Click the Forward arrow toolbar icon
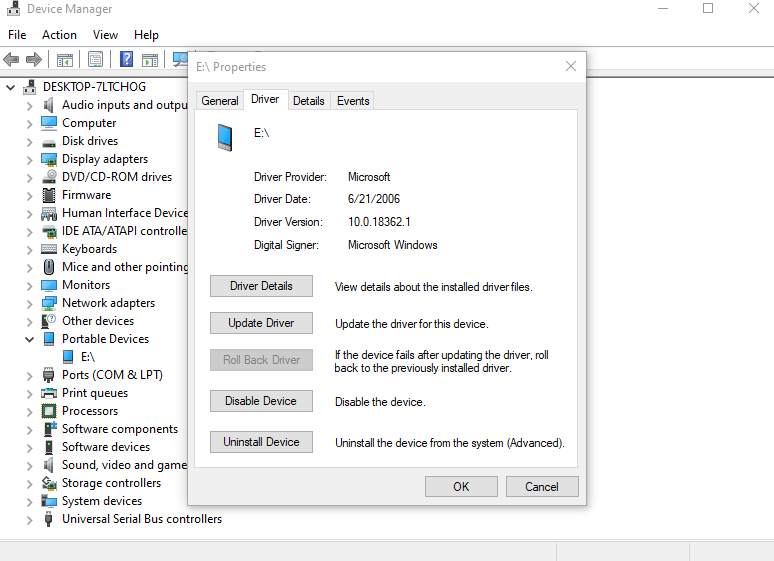The height and width of the screenshot is (561, 774). click(34, 60)
